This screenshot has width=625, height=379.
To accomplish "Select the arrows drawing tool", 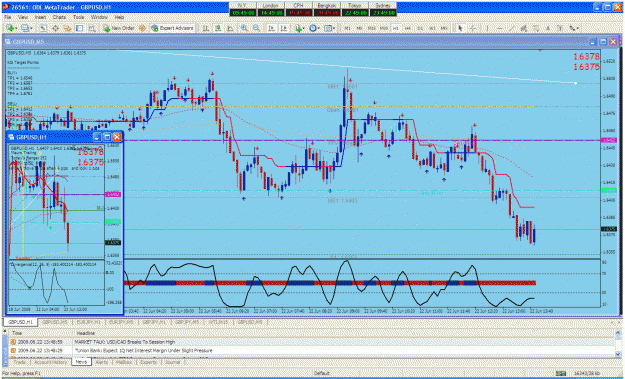I will coord(572,28).
